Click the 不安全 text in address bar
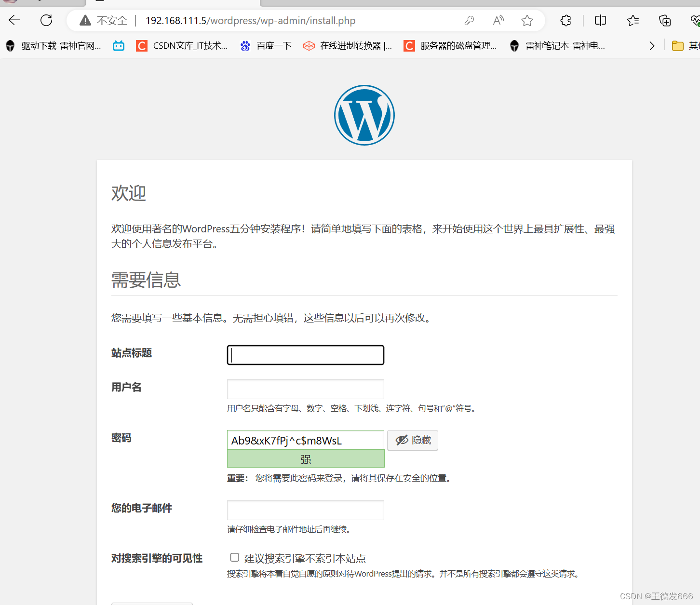This screenshot has height=605, width=700. tap(112, 21)
